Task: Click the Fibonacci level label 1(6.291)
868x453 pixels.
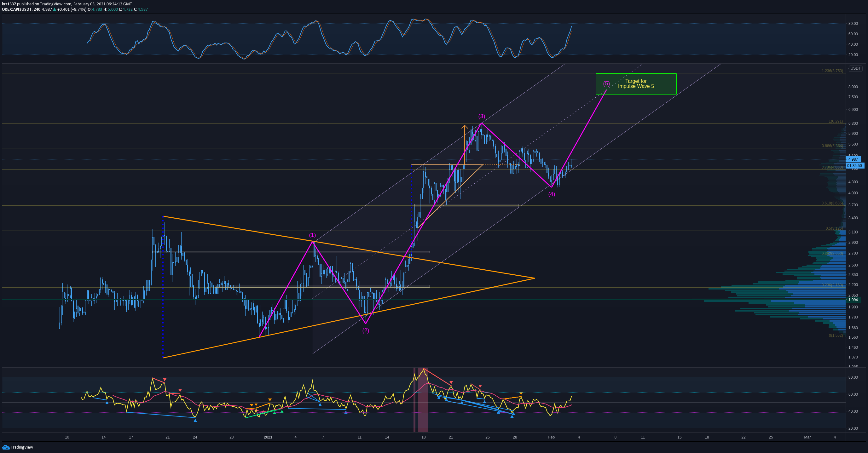Action: coord(836,121)
